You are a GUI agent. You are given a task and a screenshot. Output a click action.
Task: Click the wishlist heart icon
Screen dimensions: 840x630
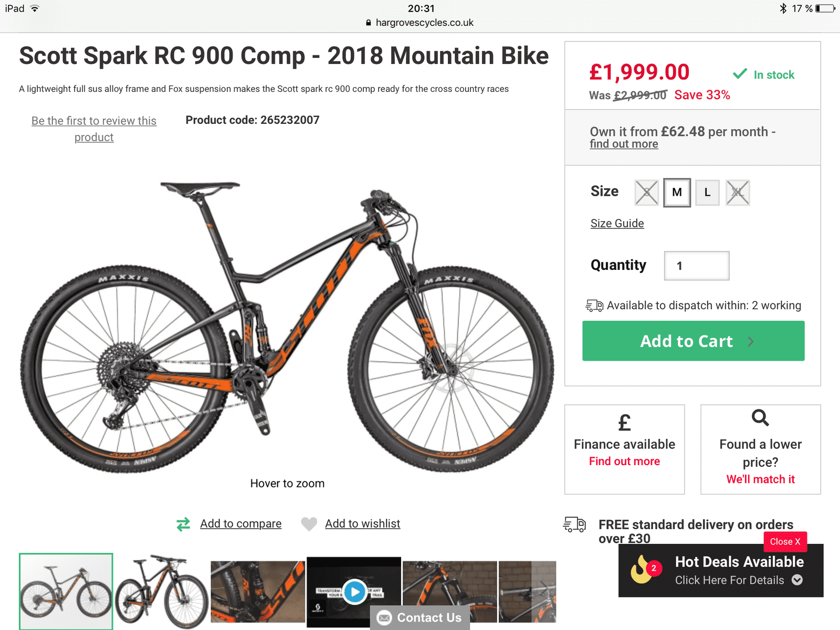(309, 524)
